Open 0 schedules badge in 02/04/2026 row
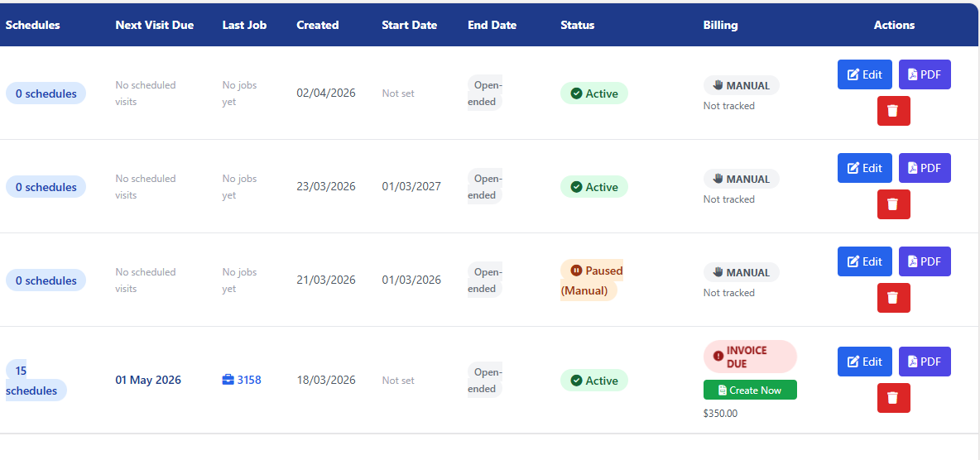This screenshot has height=460, width=980. point(46,93)
